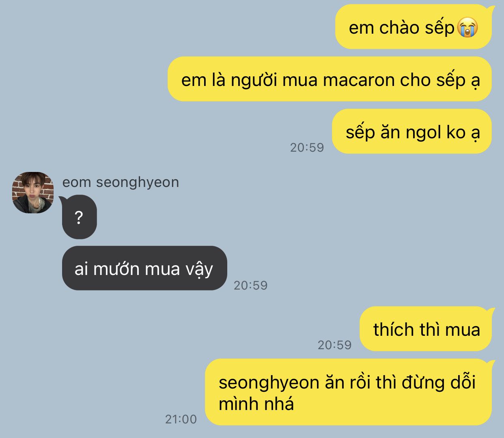Tap the crying emoji in first message
Screen dimensions: 504x438
(x=467, y=28)
